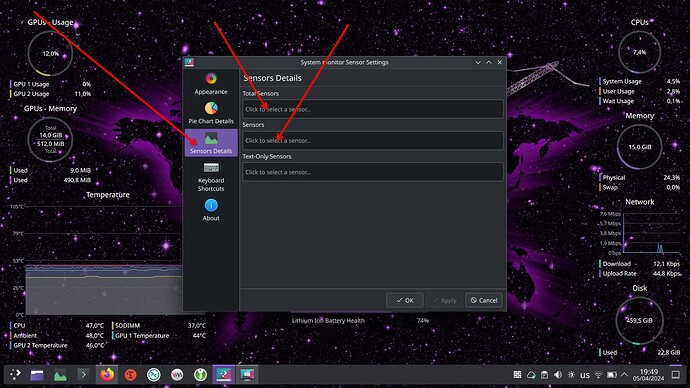Click the down-chevron title bar button
Screen dimensions: 690x388
pos(478,62)
